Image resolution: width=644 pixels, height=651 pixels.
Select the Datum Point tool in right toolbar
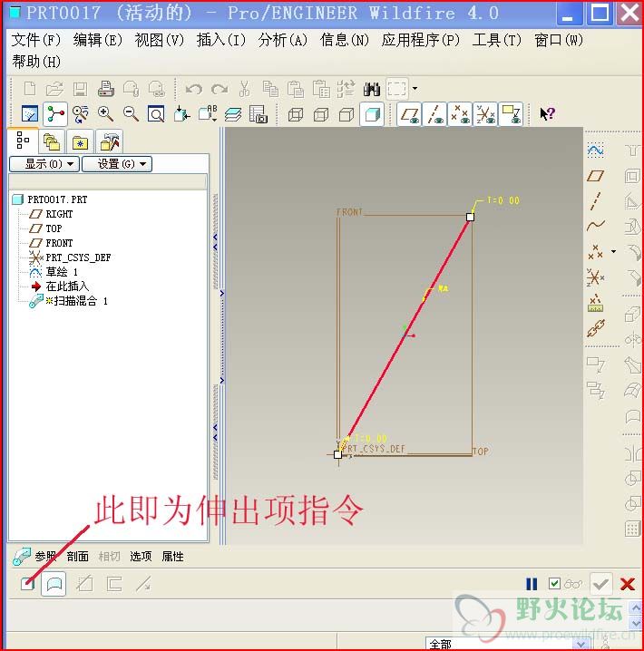(x=595, y=251)
